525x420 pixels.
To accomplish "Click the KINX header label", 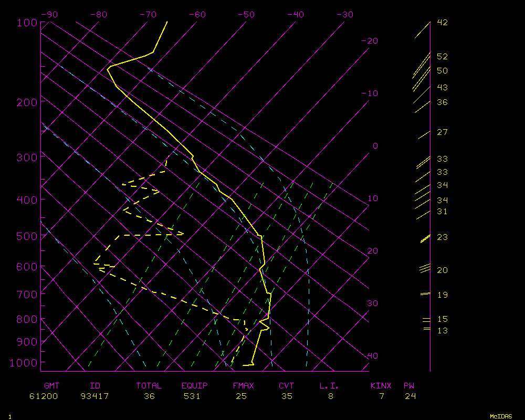I will [x=381, y=386].
